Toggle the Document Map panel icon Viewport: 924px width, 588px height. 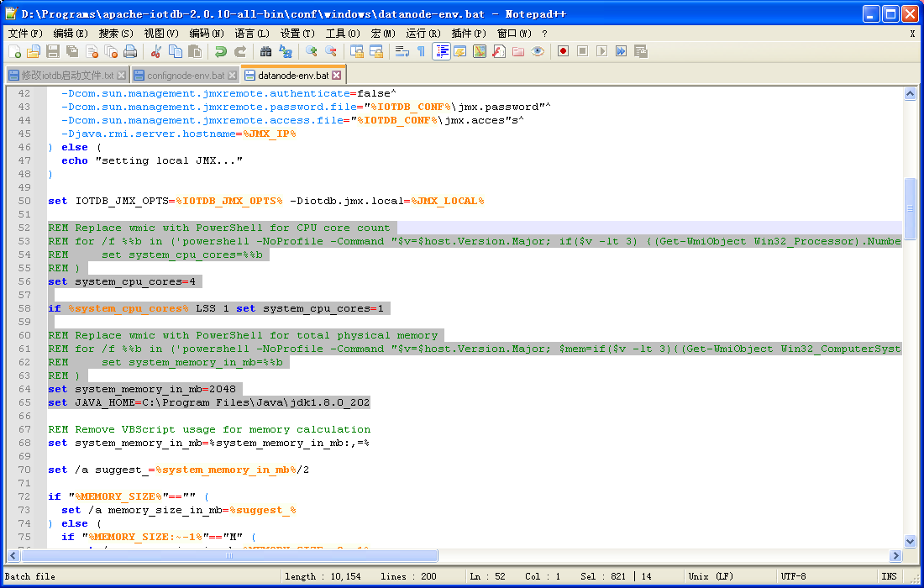pyautogui.click(x=480, y=52)
